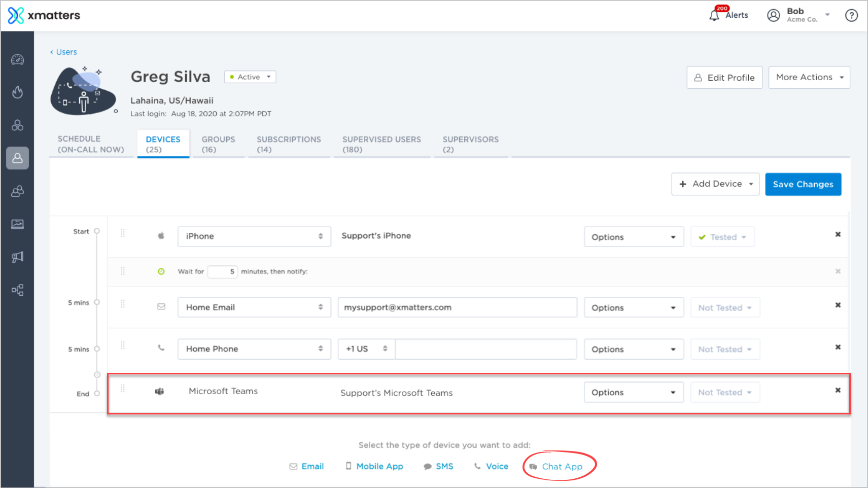Open Options for the Microsoft Teams device
Viewport: 868px width, 488px height.
tap(634, 392)
